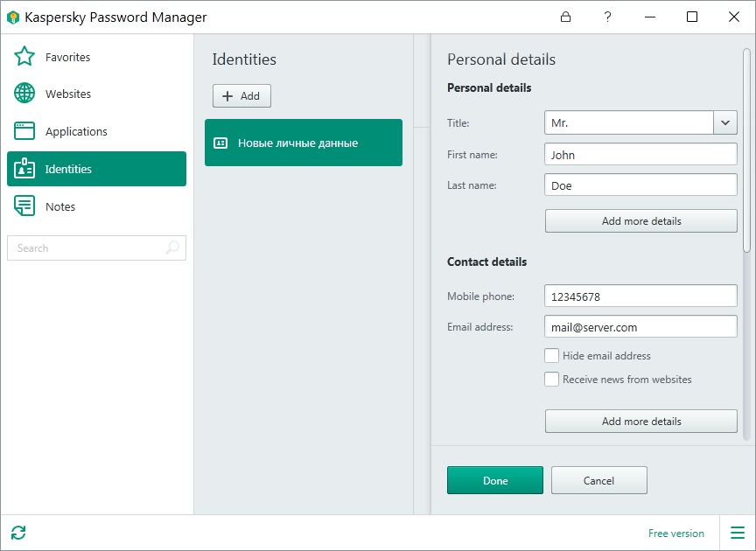Switch to the Identities sidebar section
The width and height of the screenshot is (756, 551).
(96, 169)
